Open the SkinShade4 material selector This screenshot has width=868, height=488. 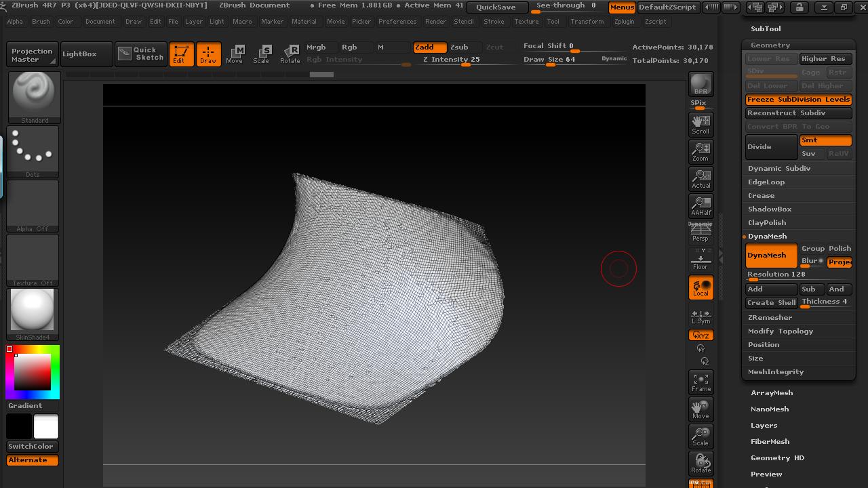pyautogui.click(x=34, y=314)
